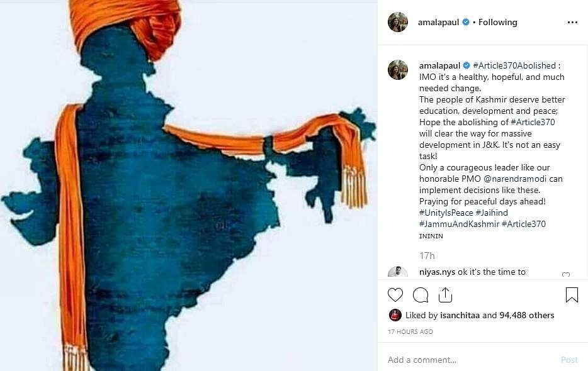The image size is (588, 371).
Task: Open the #JammuAndKashmir hashtag
Action: [x=459, y=224]
